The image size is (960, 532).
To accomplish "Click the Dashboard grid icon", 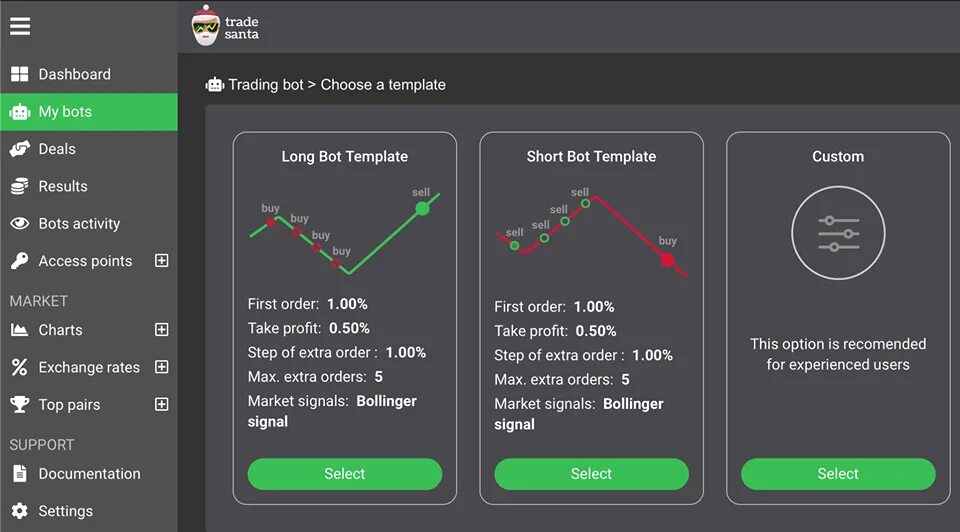I will [x=19, y=74].
